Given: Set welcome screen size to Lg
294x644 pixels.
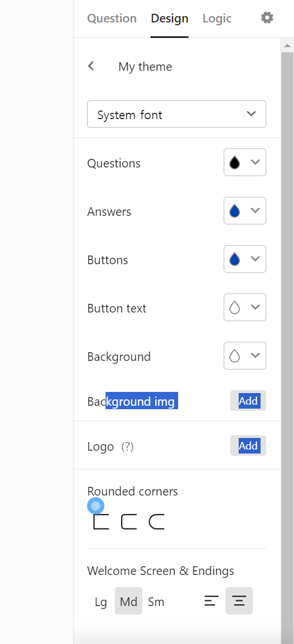Looking at the screenshot, I should tap(101, 601).
